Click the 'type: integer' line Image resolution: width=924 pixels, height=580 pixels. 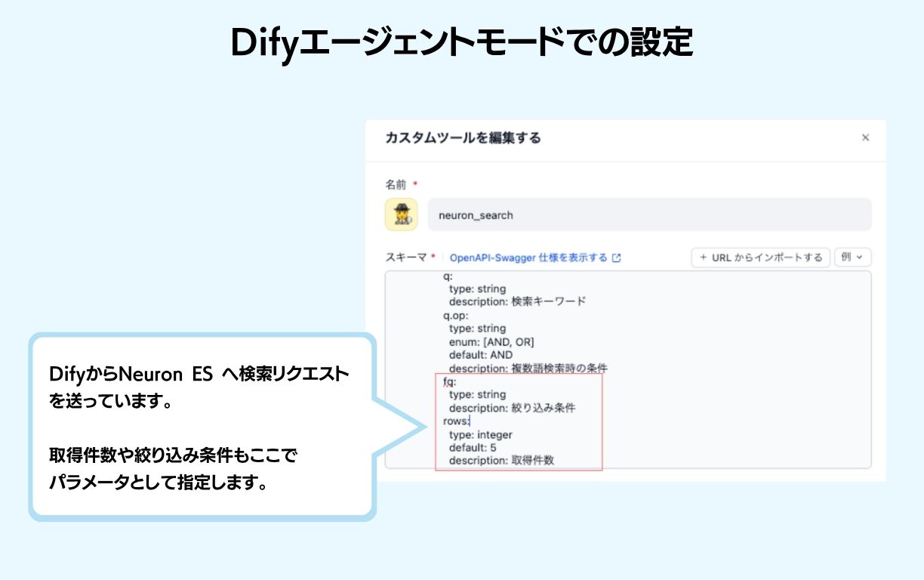pyautogui.click(x=480, y=435)
